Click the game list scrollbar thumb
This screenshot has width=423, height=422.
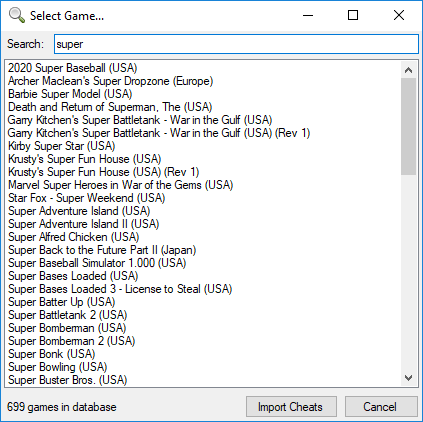(x=408, y=126)
